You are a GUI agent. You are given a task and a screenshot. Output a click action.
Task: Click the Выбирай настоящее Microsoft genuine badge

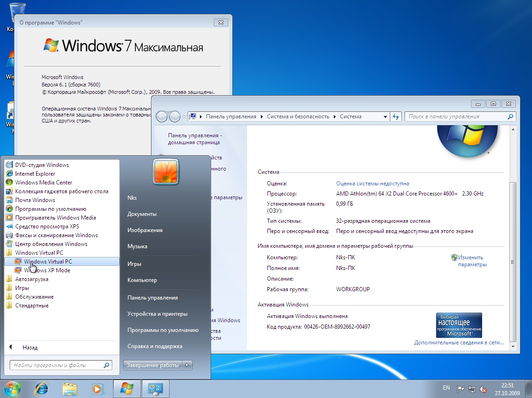[x=459, y=325]
